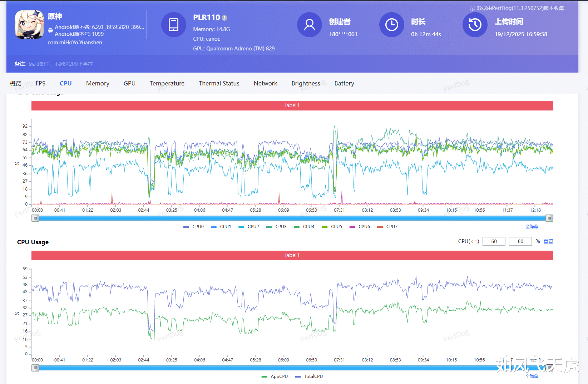Viewport: 588px width, 384px height.
Task: Click the duration clock icon
Action: [391, 25]
